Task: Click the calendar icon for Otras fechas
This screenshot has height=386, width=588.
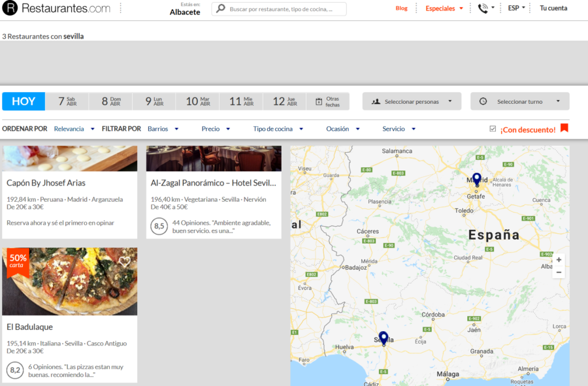Action: [x=319, y=101]
